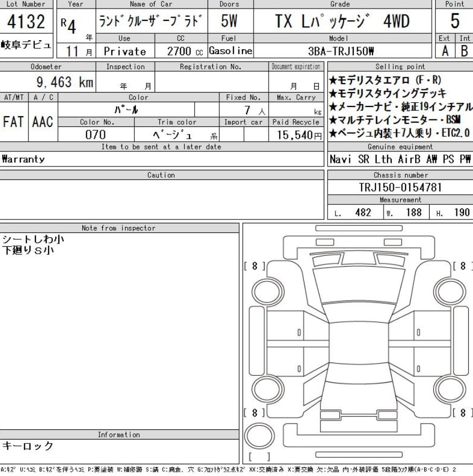The image size is (473, 476).
Task: Click the Selling point header
Action: (400, 66)
